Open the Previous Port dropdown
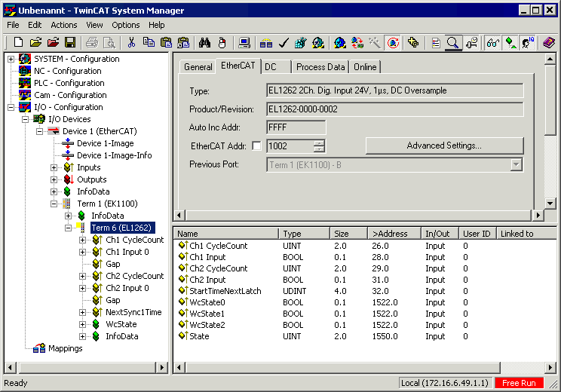 (x=516, y=165)
